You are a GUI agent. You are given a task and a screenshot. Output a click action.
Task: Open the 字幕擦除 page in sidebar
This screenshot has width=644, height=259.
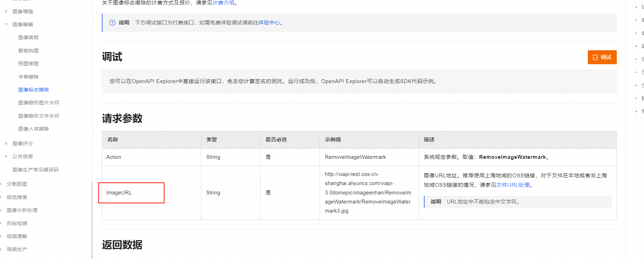pyautogui.click(x=28, y=77)
